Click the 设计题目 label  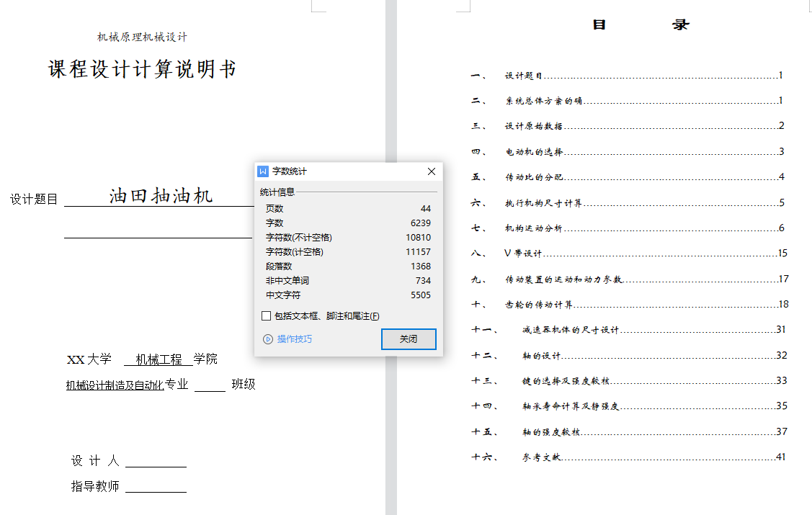34,200
